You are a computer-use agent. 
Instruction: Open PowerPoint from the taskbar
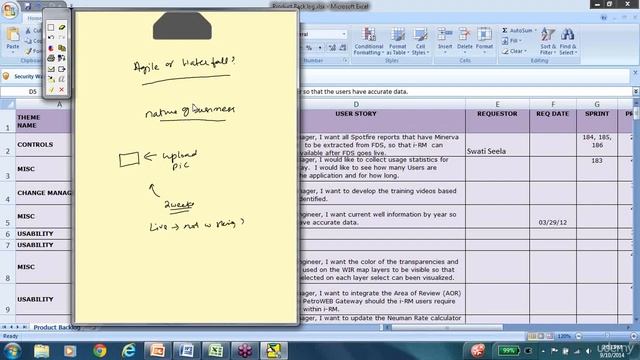158,351
